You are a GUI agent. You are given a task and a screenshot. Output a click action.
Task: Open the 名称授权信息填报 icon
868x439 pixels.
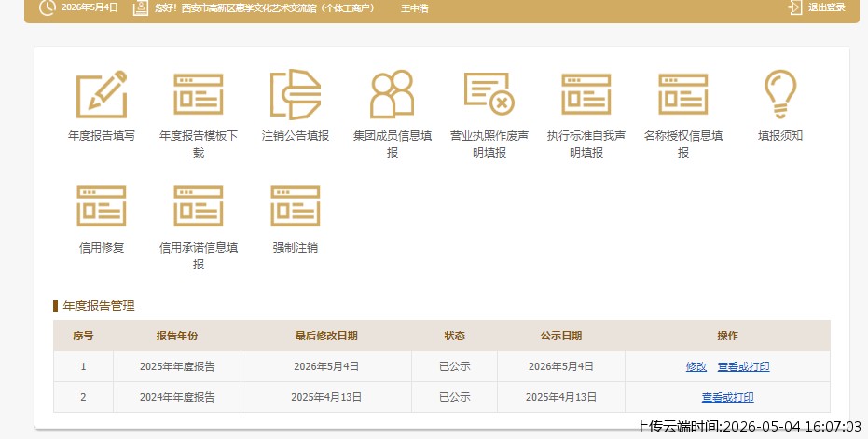[x=683, y=94]
